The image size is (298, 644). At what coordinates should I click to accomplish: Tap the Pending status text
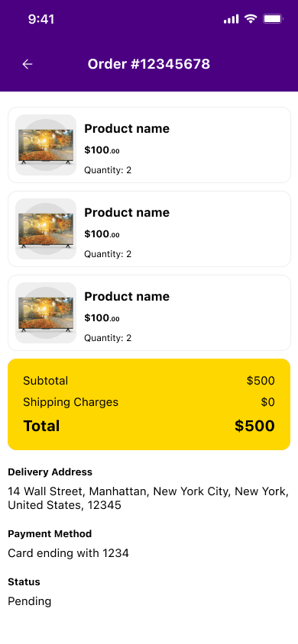(30, 602)
